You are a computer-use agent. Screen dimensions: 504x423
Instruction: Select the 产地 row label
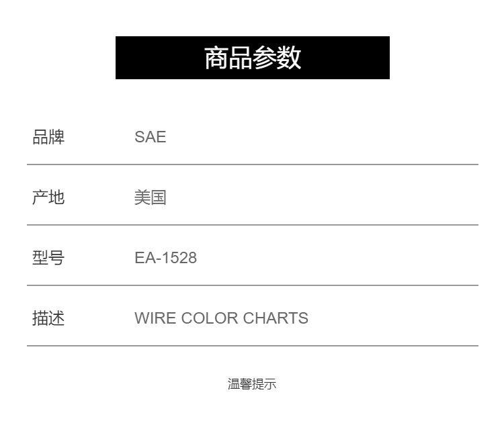(x=48, y=197)
